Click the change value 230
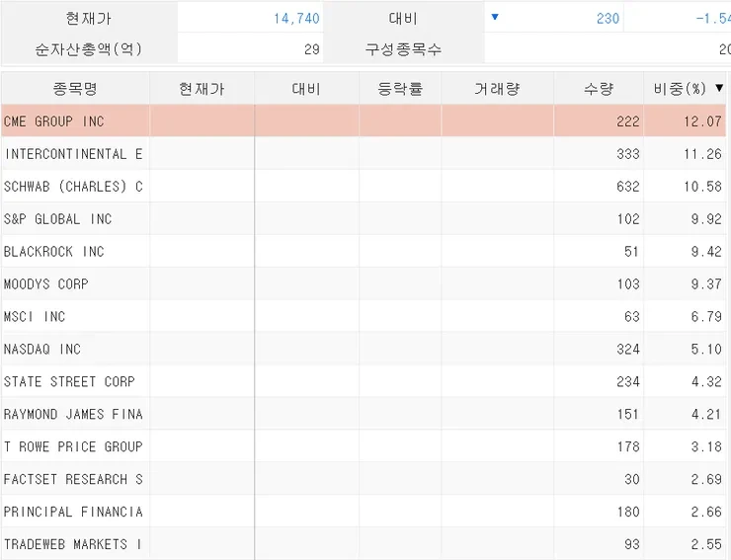 point(608,18)
